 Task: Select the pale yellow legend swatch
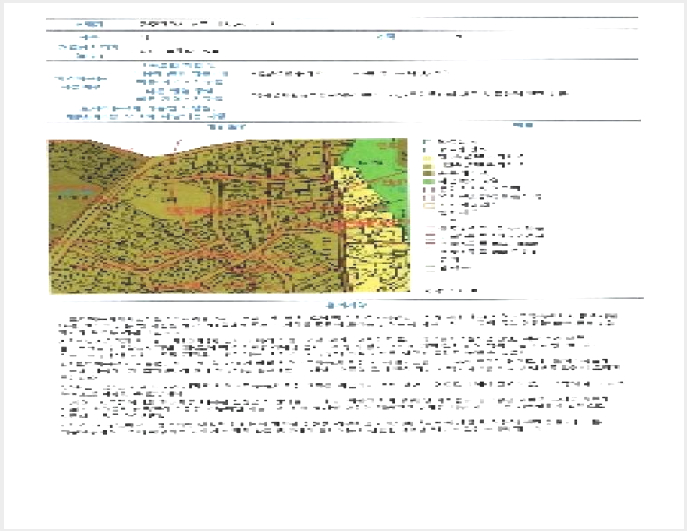coord(429,158)
